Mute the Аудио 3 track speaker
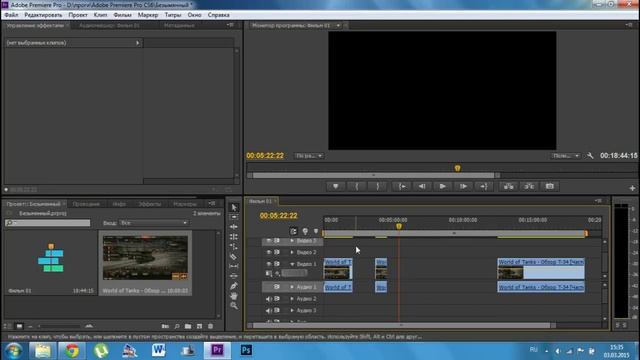The width and height of the screenshot is (640, 360). (x=269, y=311)
